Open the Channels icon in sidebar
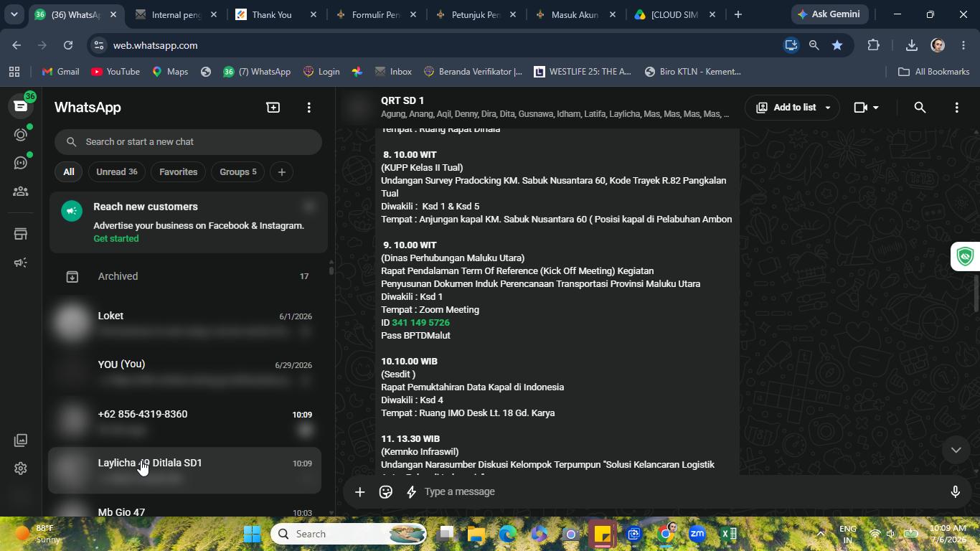Image resolution: width=980 pixels, height=551 pixels. pos(21,163)
